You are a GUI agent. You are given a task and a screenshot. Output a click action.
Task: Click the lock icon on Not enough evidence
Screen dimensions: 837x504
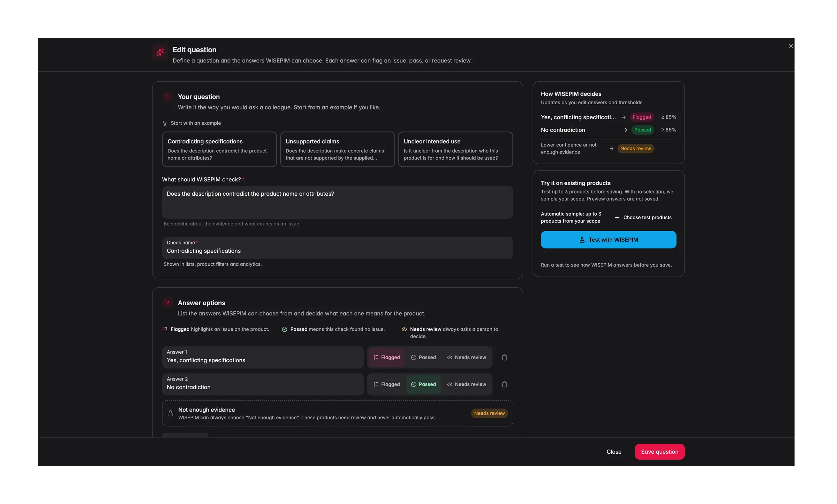(x=170, y=413)
